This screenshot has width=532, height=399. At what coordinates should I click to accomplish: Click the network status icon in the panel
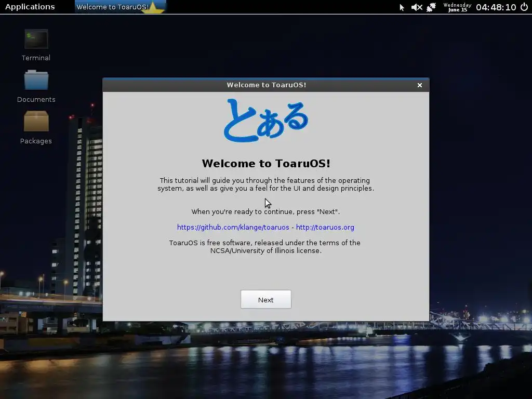pyautogui.click(x=431, y=7)
